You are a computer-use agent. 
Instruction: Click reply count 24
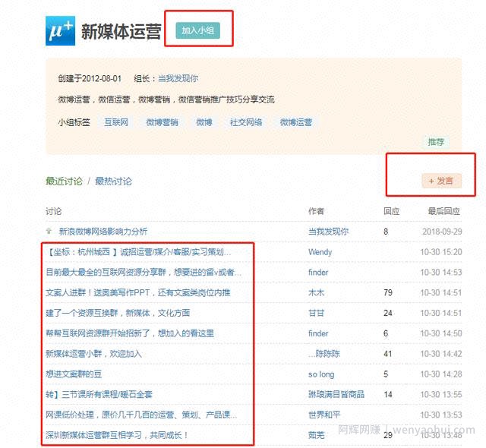click(388, 314)
